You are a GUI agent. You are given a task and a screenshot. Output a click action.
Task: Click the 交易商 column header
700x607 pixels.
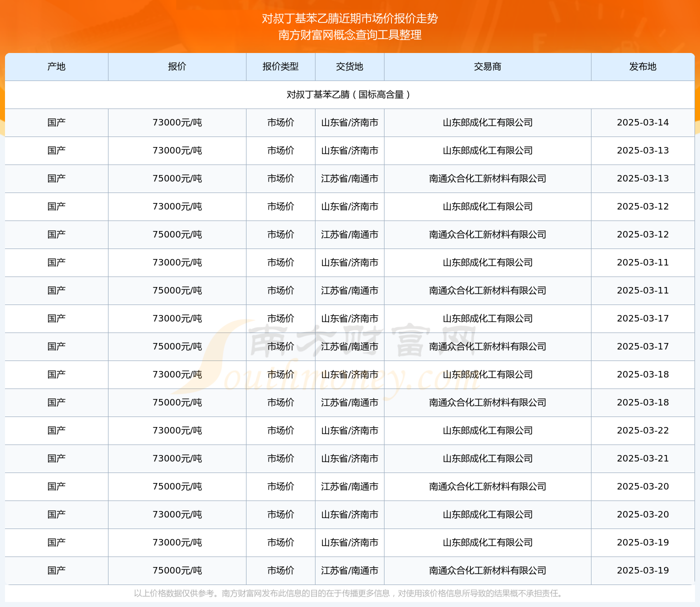coord(487,66)
